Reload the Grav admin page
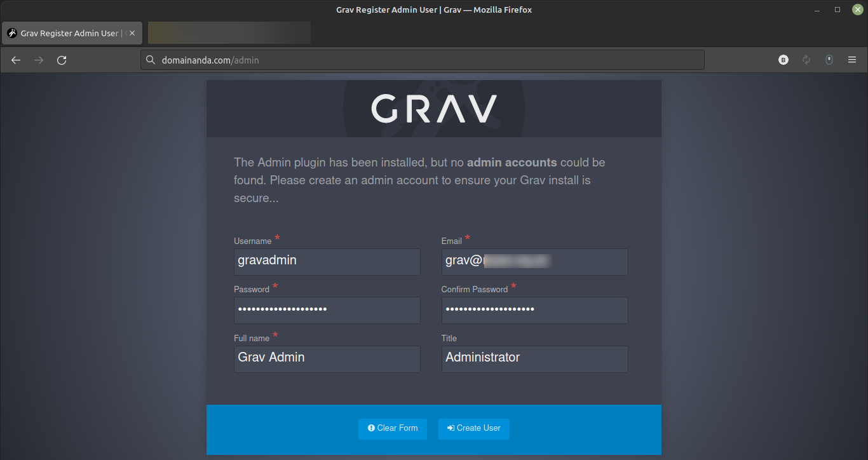Screen dimensions: 868x460 click(62, 60)
